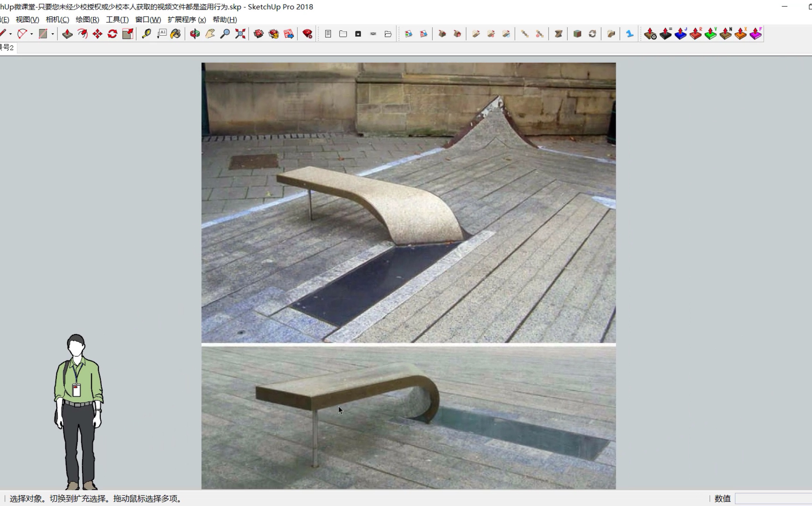Expand the Rectangle tool dropdown arrow

click(52, 34)
